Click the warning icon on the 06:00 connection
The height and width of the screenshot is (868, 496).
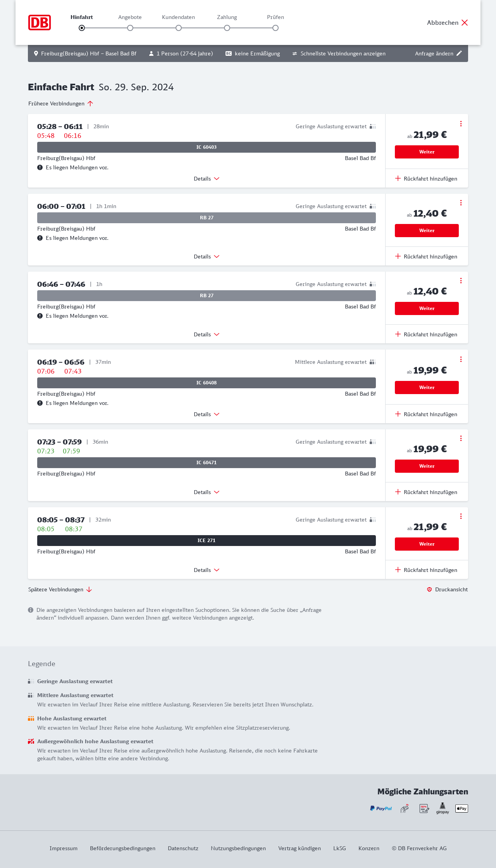point(40,238)
